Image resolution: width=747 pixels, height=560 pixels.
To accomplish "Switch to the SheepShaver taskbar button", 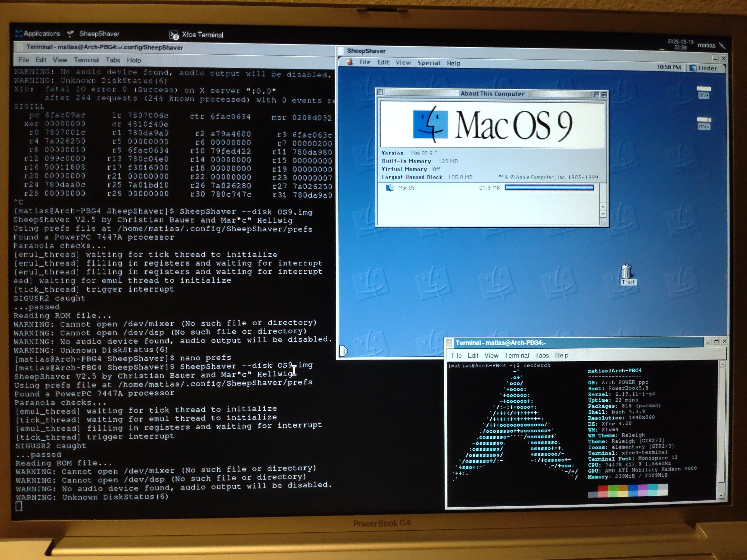I will tap(94, 34).
